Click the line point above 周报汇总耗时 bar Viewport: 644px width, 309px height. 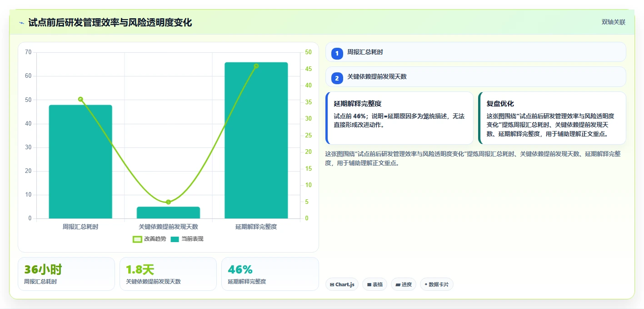coord(80,99)
